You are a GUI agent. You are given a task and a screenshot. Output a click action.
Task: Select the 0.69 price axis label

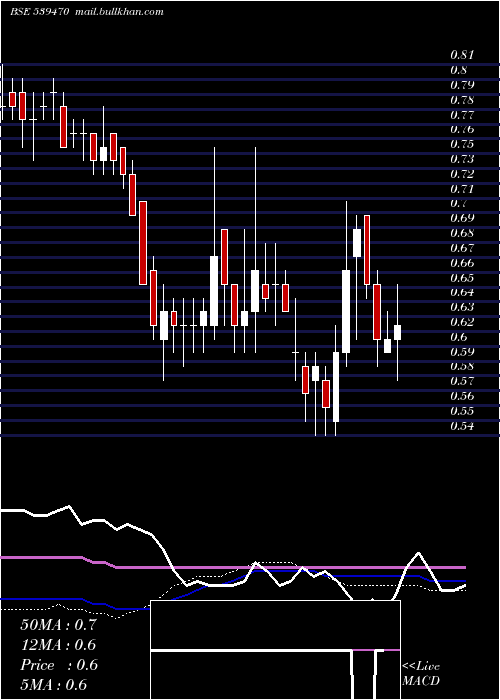[x=462, y=218]
